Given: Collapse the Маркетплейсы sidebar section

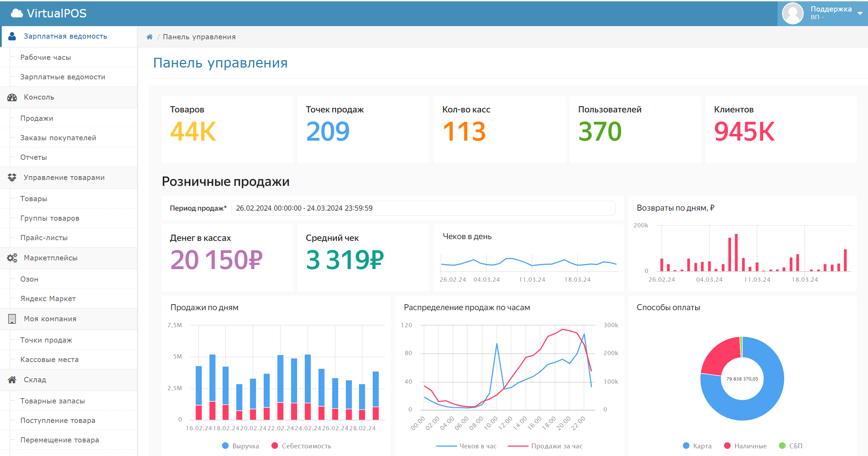Looking at the screenshot, I should [x=51, y=258].
